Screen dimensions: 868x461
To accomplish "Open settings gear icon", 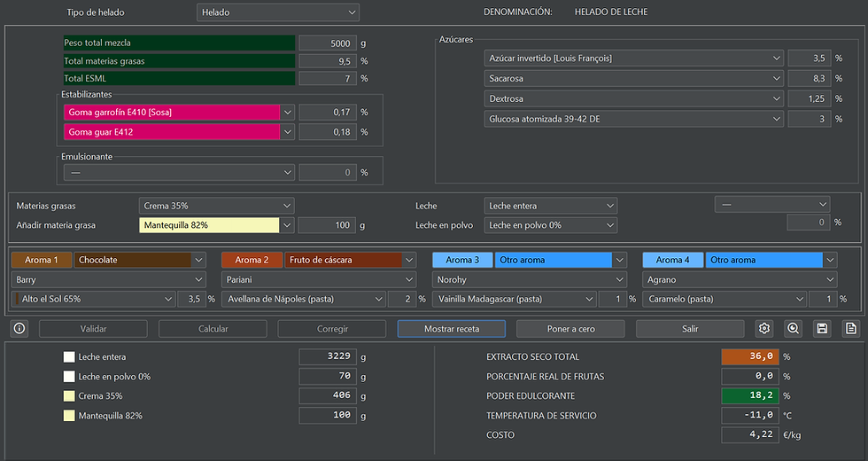I will (x=764, y=329).
